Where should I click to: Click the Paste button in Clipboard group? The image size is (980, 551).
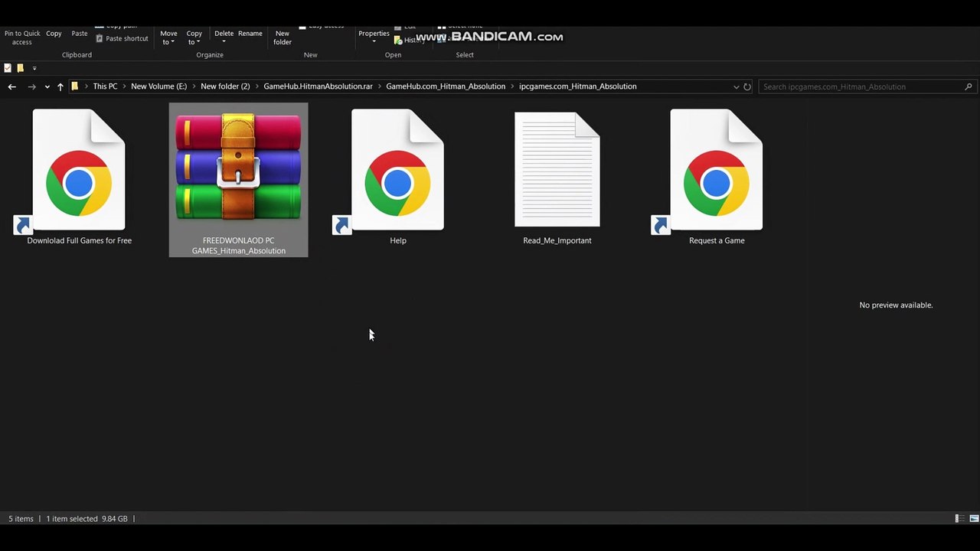[x=80, y=34]
